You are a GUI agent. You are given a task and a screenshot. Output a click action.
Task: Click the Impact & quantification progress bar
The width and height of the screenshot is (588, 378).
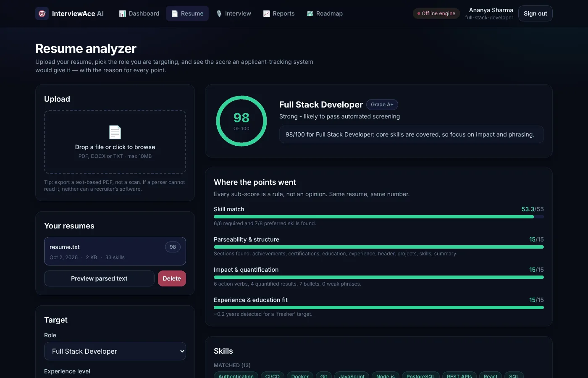point(379,277)
